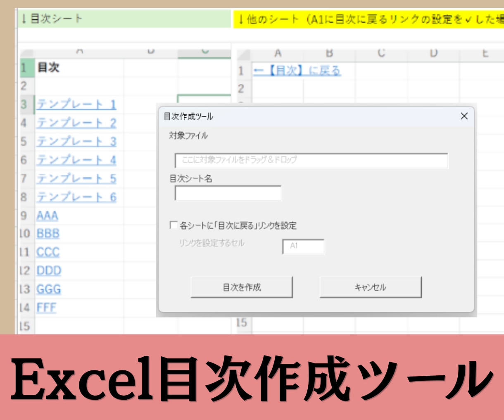Viewport: 504px width, 420px height.
Task: Open the AAA sheet link
Action: pos(48,215)
